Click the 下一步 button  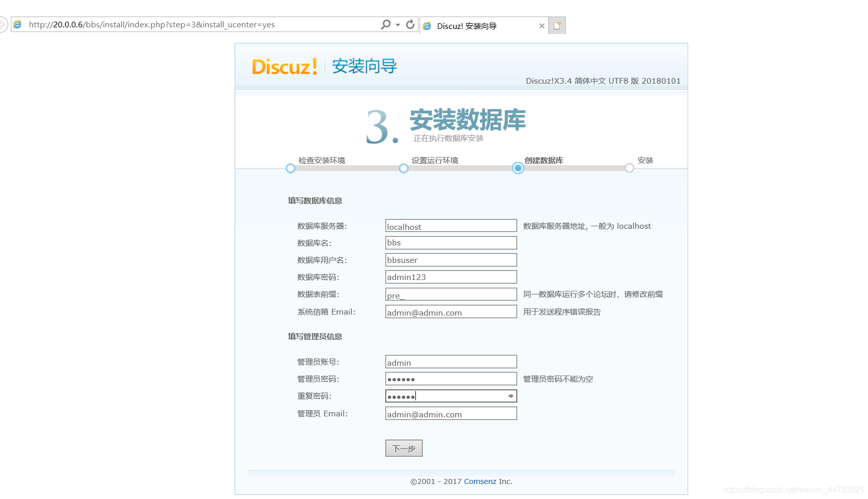(404, 448)
